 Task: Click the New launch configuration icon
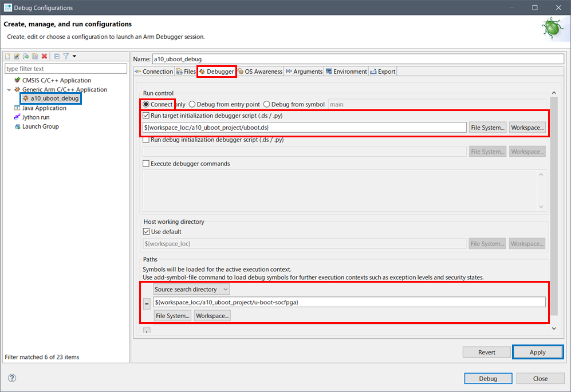pos(8,56)
